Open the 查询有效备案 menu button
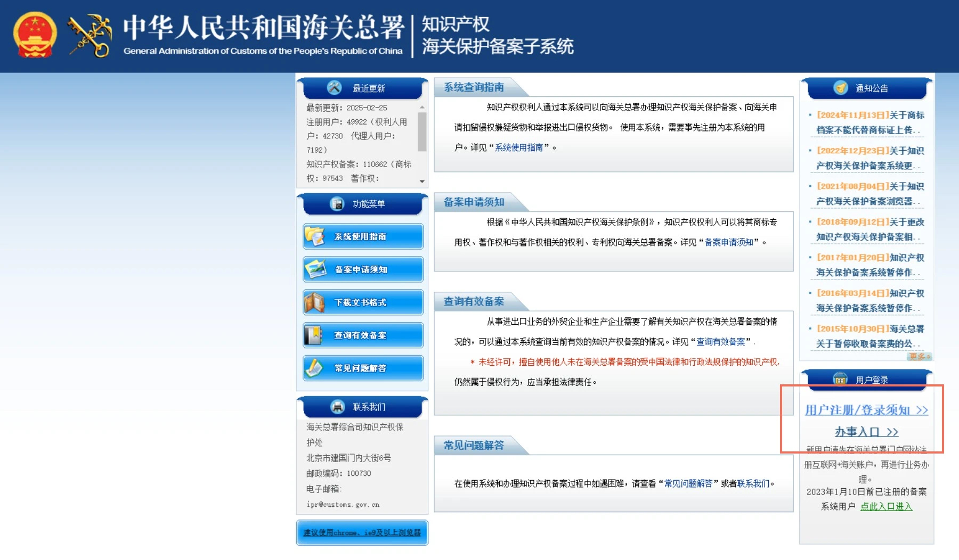This screenshot has width=959, height=560. coord(363,335)
